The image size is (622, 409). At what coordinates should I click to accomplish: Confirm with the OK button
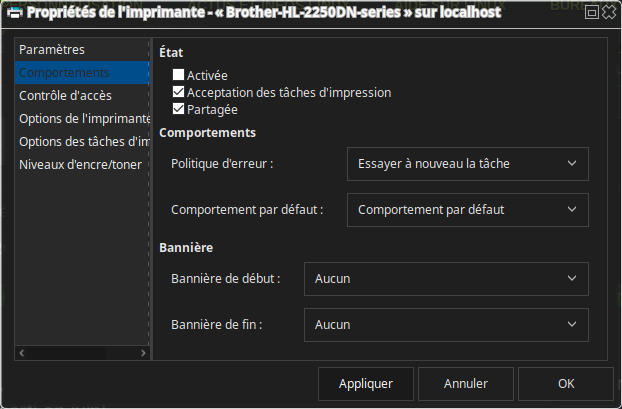(x=566, y=383)
